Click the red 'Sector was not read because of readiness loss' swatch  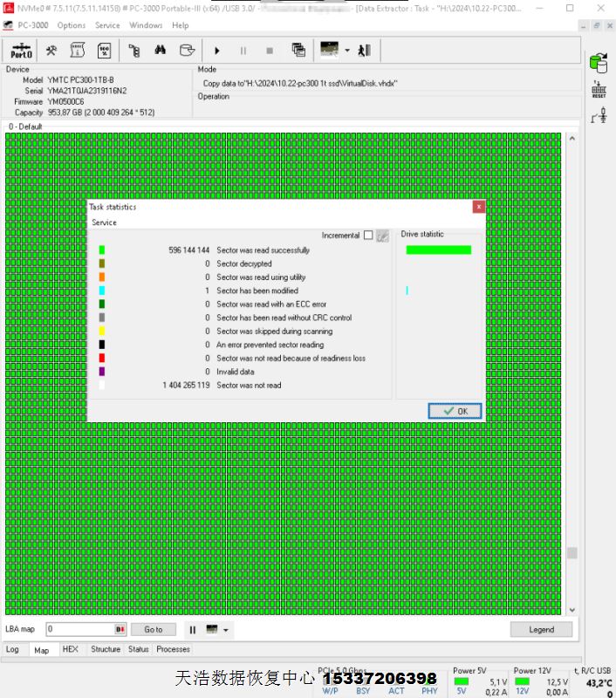(x=102, y=358)
